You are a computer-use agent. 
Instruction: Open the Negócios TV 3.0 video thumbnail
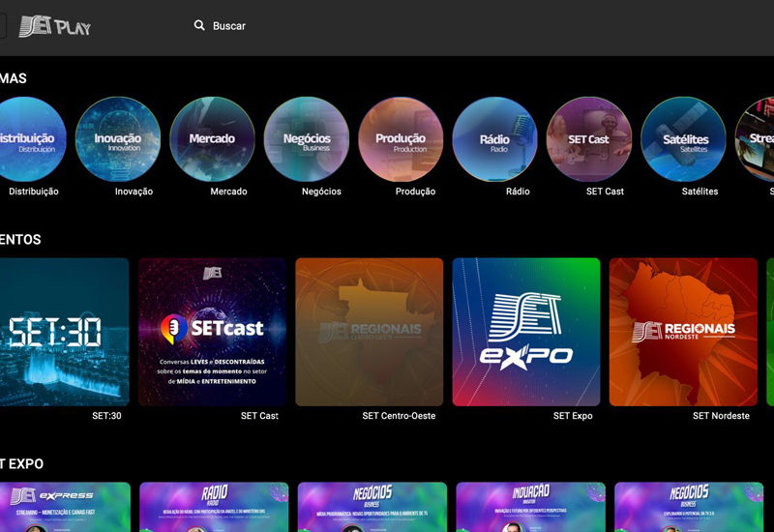tap(689, 507)
